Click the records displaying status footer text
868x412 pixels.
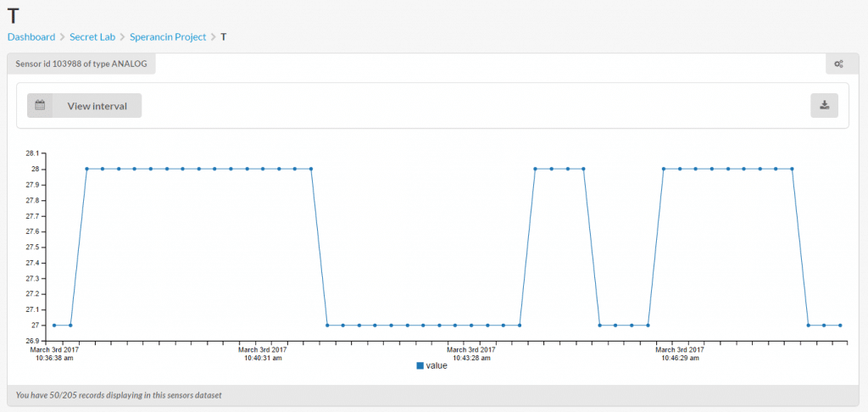pos(119,395)
